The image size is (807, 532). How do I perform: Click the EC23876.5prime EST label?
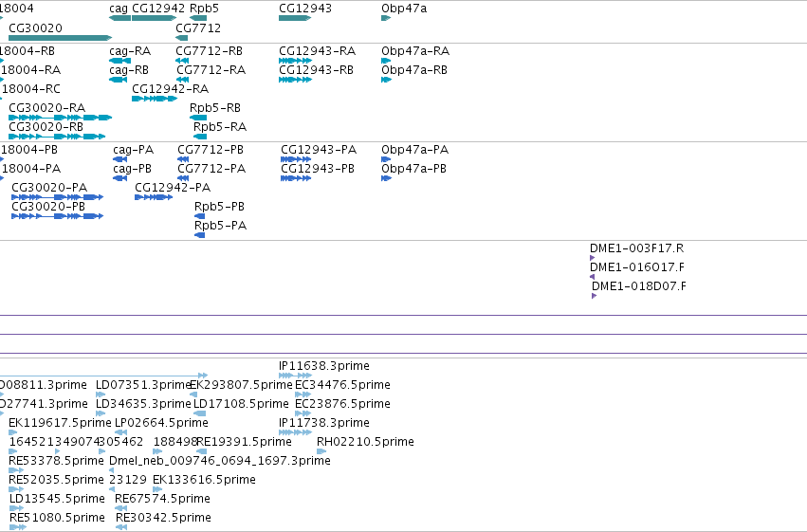tap(342, 404)
